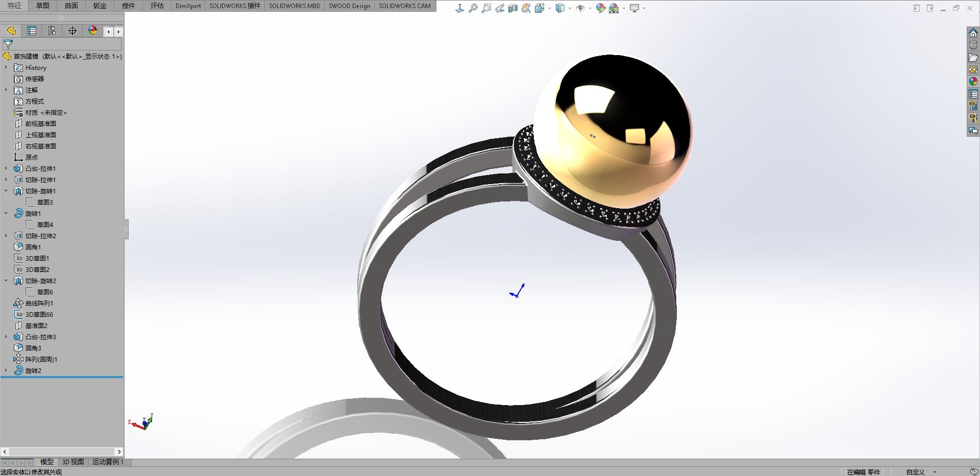Select the 模型 bottom tab

point(46,462)
